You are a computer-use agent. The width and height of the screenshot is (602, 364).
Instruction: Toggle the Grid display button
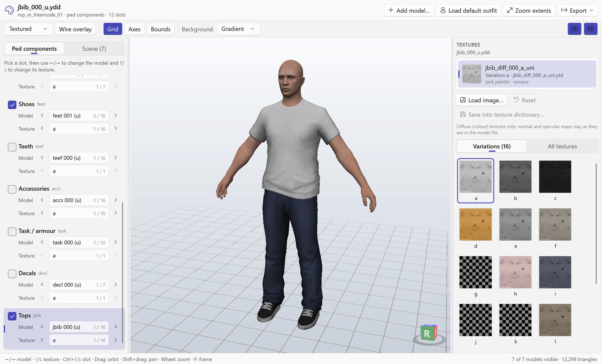tap(113, 29)
